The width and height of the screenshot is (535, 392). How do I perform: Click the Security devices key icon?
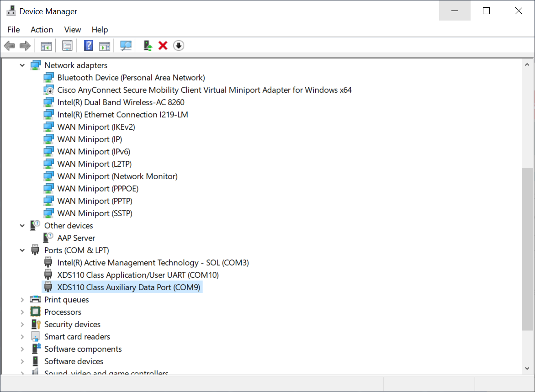(36, 324)
